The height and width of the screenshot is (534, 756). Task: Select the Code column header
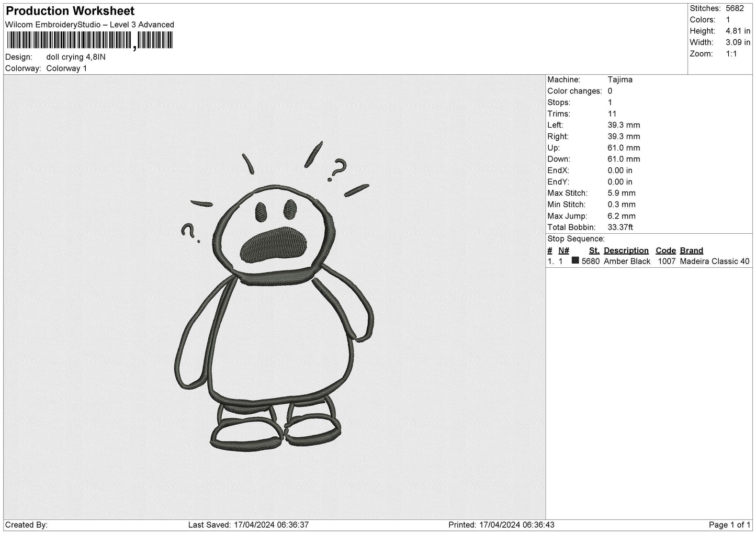665,251
